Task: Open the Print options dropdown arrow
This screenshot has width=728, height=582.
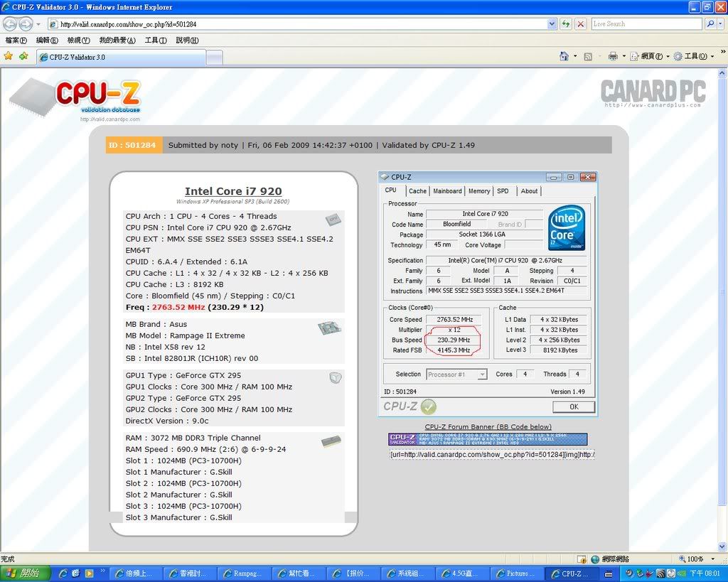Action: click(624, 56)
